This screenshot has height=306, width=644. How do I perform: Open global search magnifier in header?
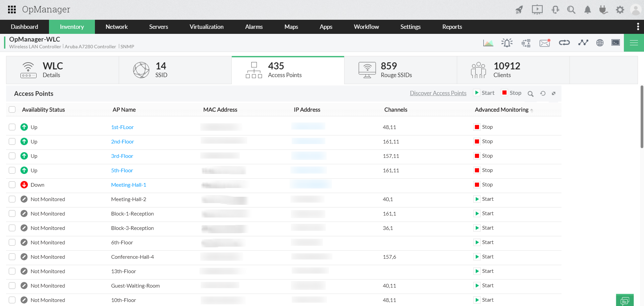click(571, 10)
